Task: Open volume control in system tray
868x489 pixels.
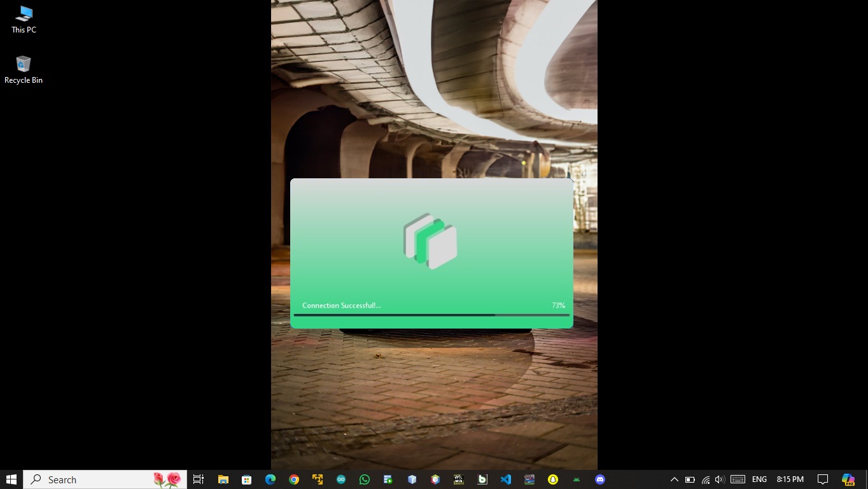Action: pyautogui.click(x=720, y=479)
